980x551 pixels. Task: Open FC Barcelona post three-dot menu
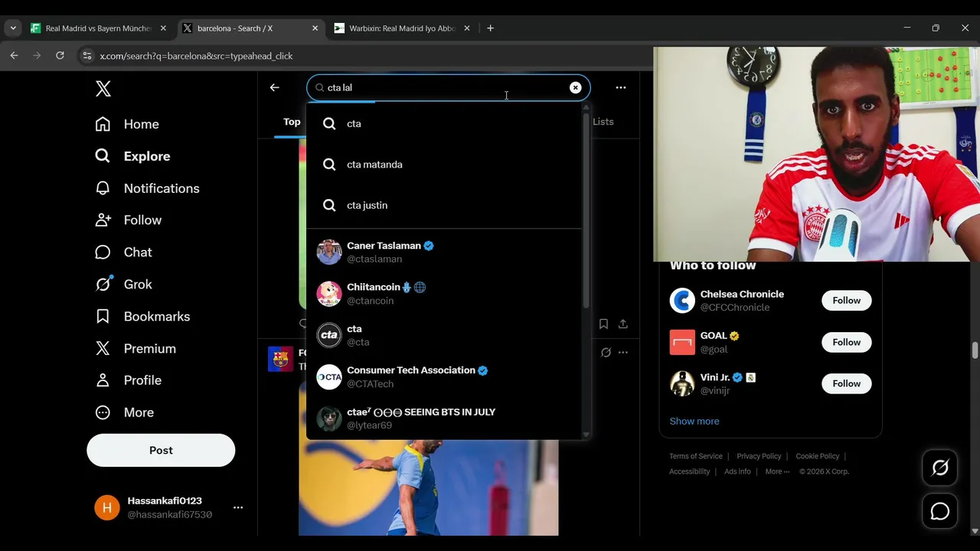point(623,352)
